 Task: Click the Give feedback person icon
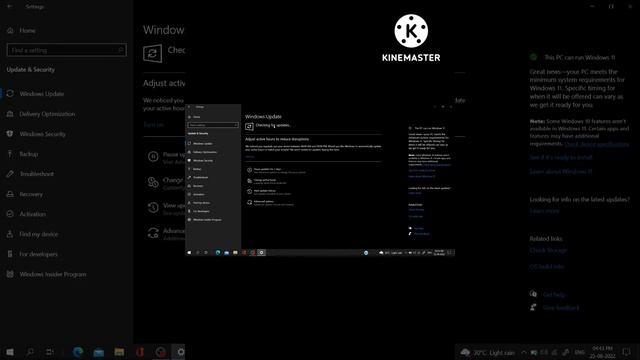click(x=533, y=307)
